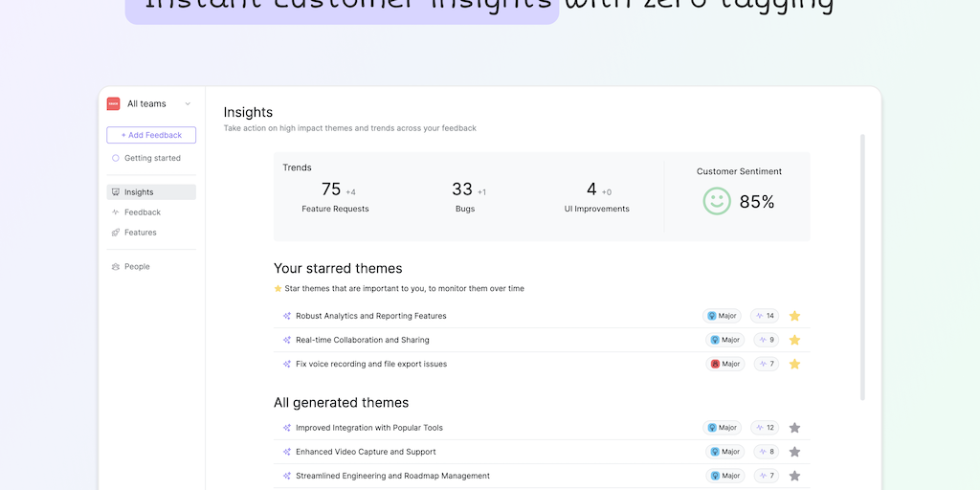Click the 14 mentions count badge
The width and height of the screenshot is (980, 490).
click(x=765, y=316)
